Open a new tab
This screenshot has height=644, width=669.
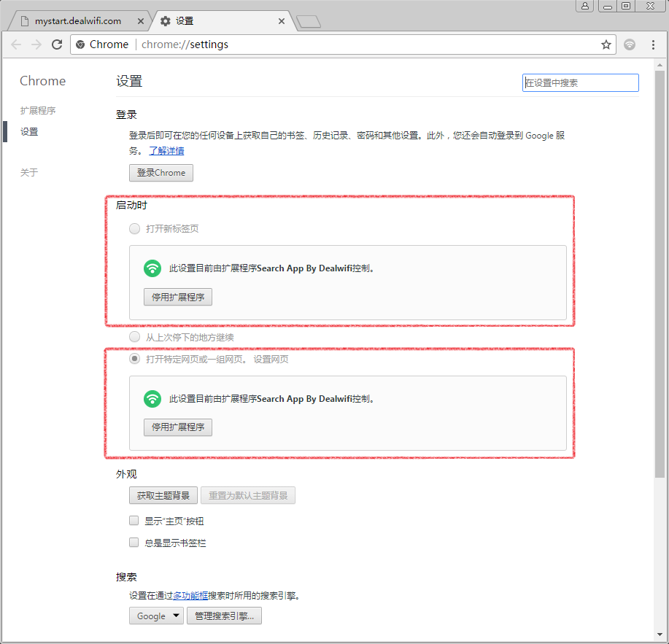click(x=309, y=21)
